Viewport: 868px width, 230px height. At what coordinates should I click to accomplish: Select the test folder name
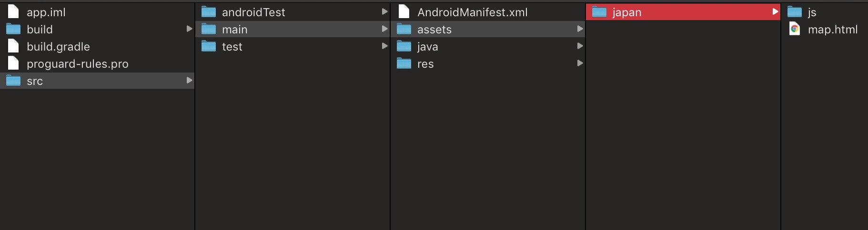point(232,47)
